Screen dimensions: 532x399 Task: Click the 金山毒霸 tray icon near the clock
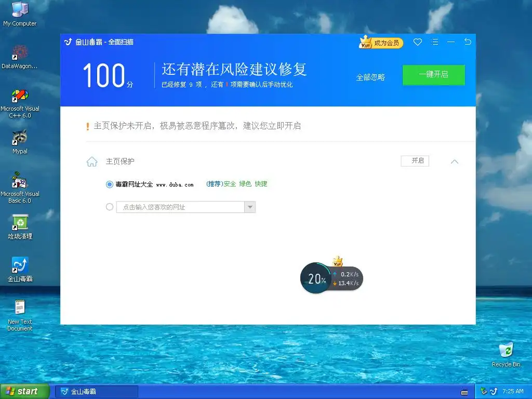494,392
